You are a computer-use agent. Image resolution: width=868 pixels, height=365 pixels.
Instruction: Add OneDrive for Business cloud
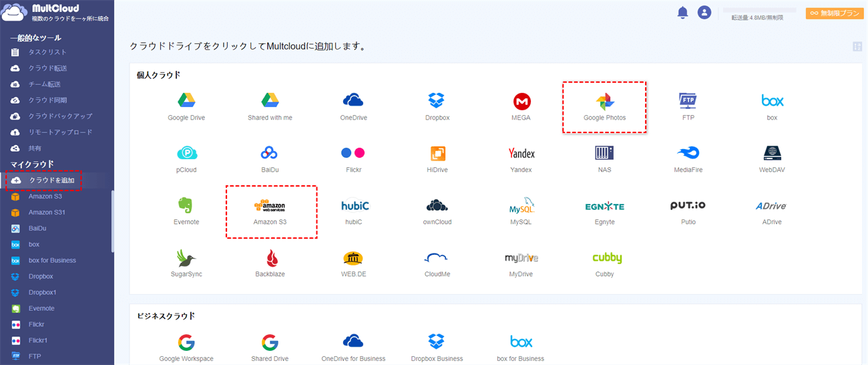click(353, 348)
